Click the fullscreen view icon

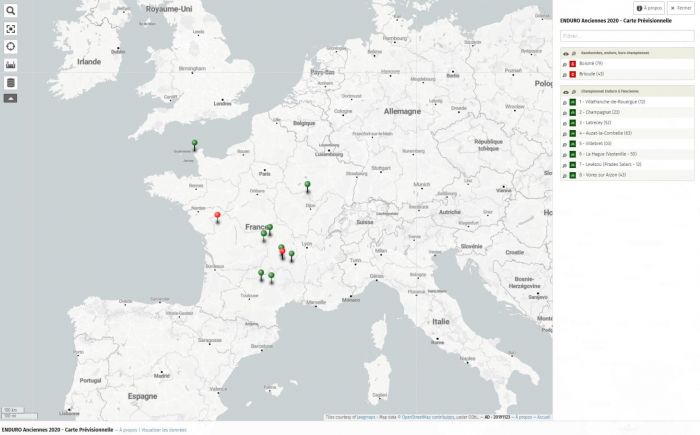pyautogui.click(x=11, y=28)
